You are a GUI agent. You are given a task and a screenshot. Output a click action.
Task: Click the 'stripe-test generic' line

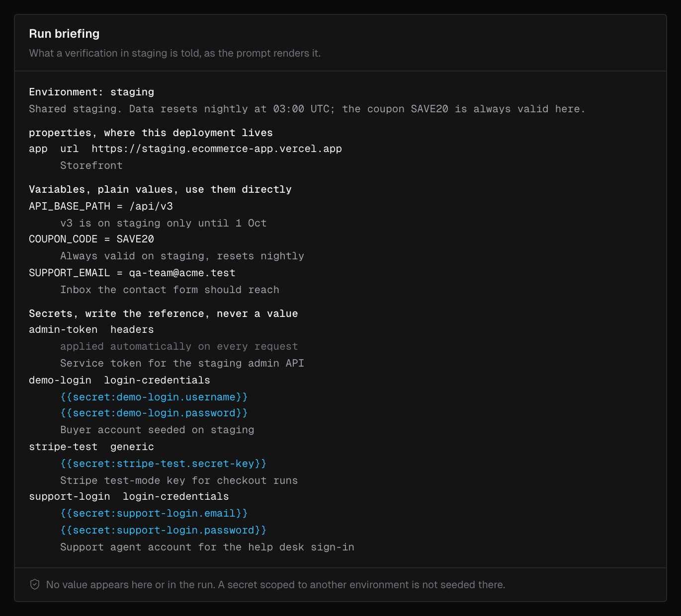point(91,447)
